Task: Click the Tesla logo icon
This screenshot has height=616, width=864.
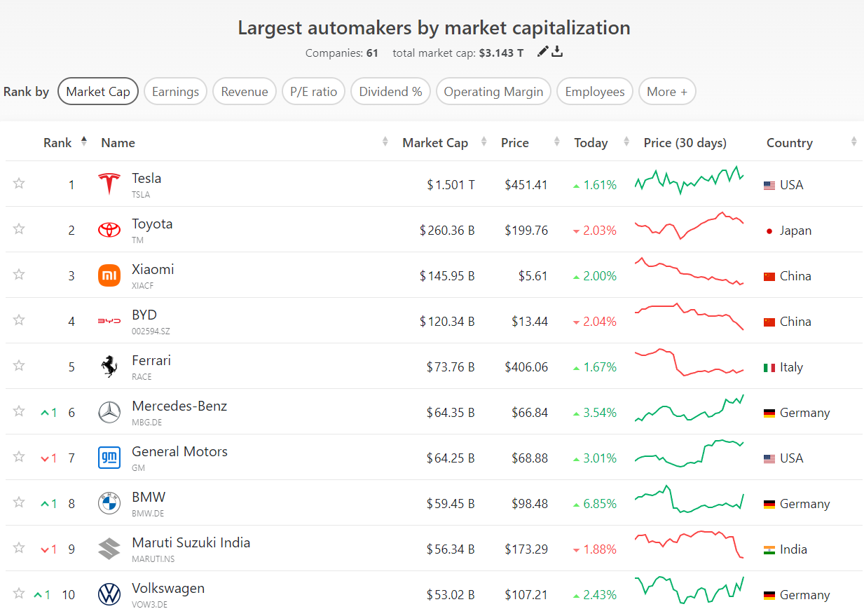Action: pos(109,184)
